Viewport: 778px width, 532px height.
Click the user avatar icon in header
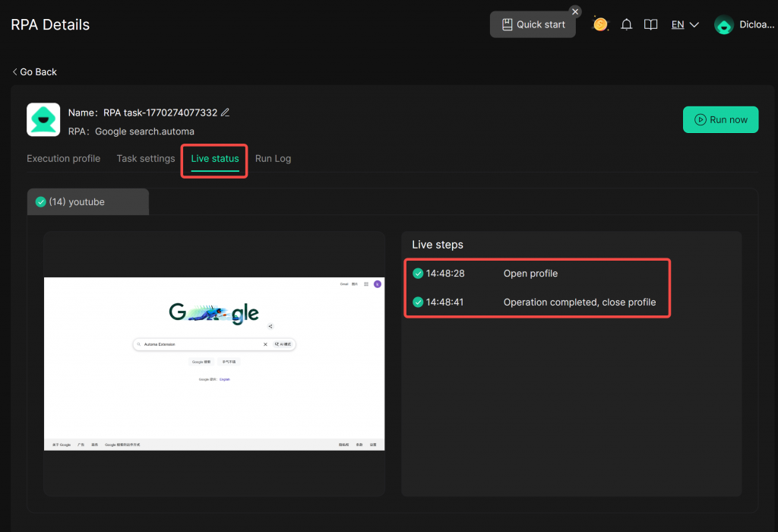pyautogui.click(x=724, y=25)
